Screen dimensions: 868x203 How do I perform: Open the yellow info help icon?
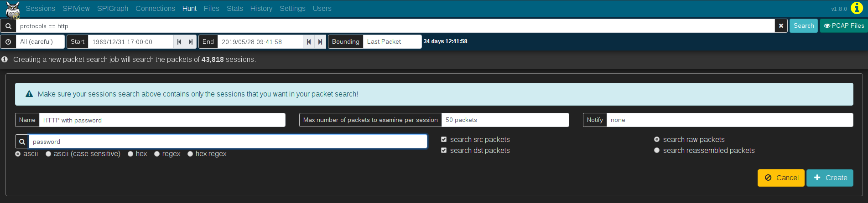coord(857,8)
